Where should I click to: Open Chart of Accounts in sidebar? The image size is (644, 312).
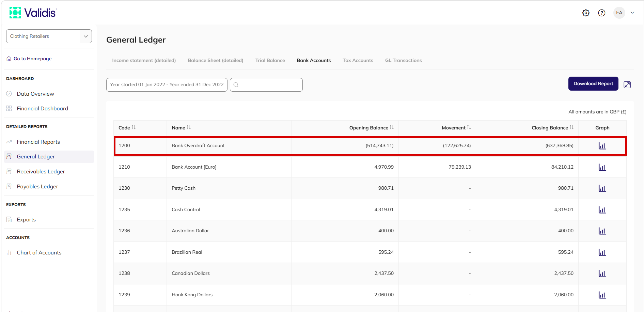coord(39,252)
